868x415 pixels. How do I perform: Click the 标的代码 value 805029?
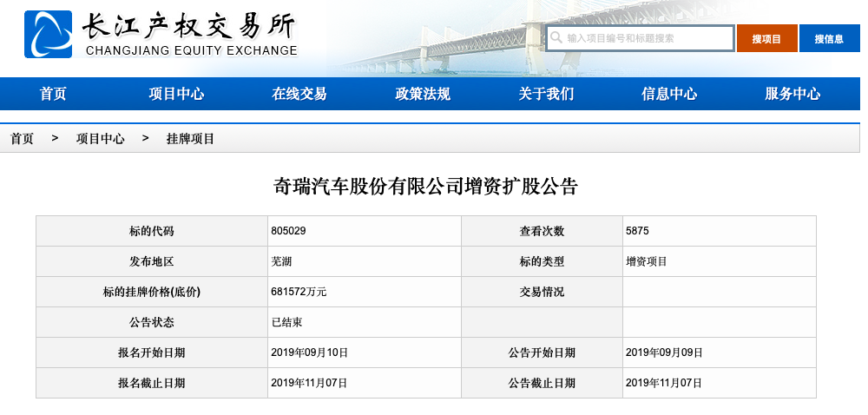pyautogui.click(x=288, y=231)
